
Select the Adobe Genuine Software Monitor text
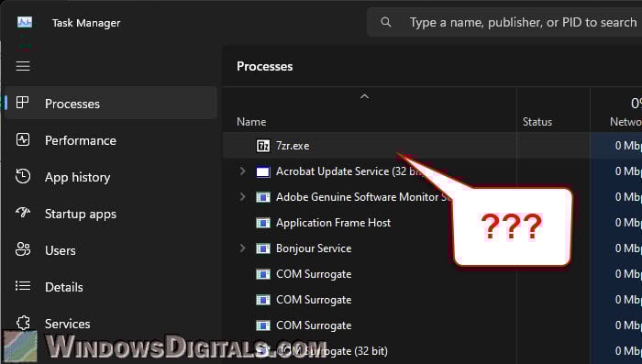coord(363,197)
